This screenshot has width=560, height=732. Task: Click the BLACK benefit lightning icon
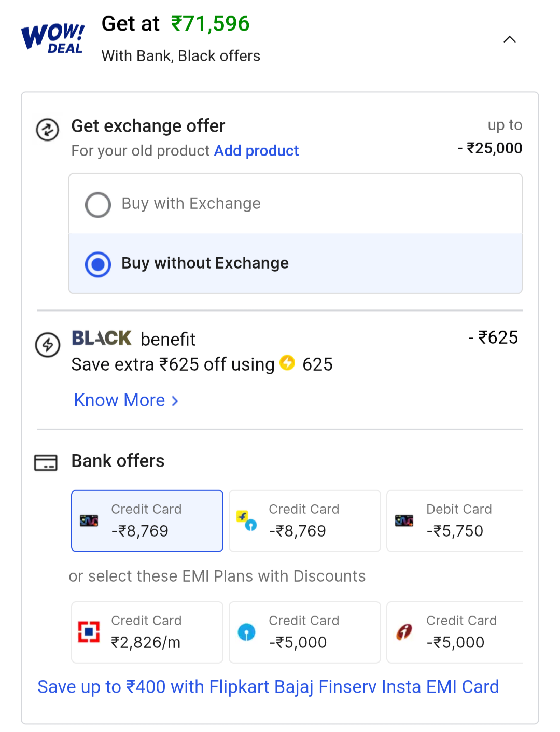[48, 345]
